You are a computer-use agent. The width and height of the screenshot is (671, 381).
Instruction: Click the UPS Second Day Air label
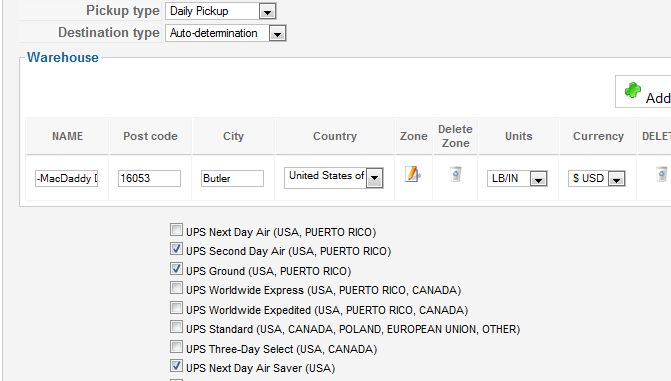coord(288,251)
